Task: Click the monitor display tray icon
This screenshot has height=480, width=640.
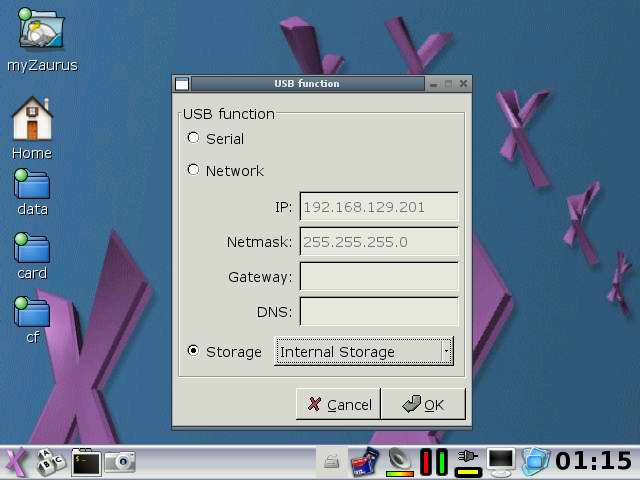Action: point(501,461)
